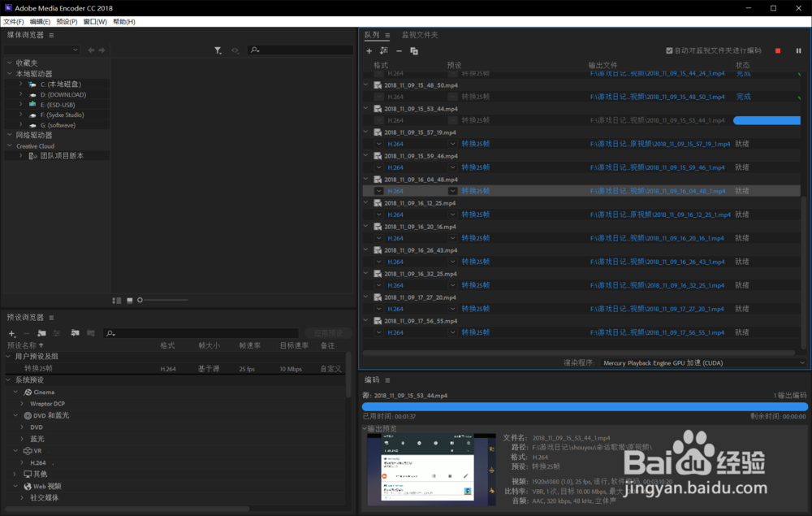Expand the Wraptor DCP preset group
Screen dimensions: 812x516
(22, 404)
